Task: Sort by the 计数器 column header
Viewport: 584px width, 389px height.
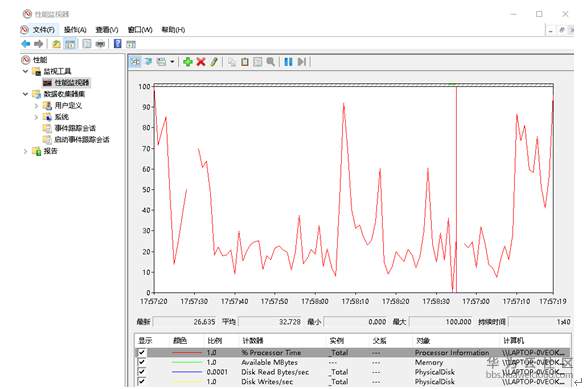Action: coord(253,340)
